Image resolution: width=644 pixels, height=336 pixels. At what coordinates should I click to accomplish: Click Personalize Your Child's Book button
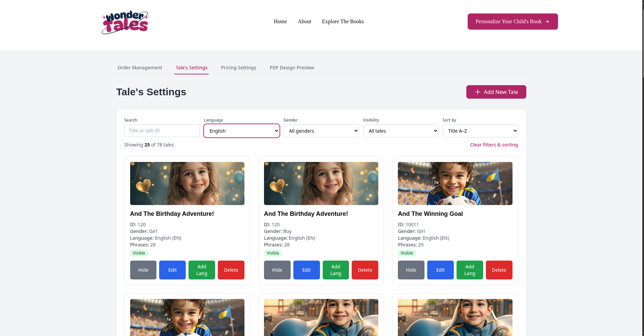click(513, 22)
